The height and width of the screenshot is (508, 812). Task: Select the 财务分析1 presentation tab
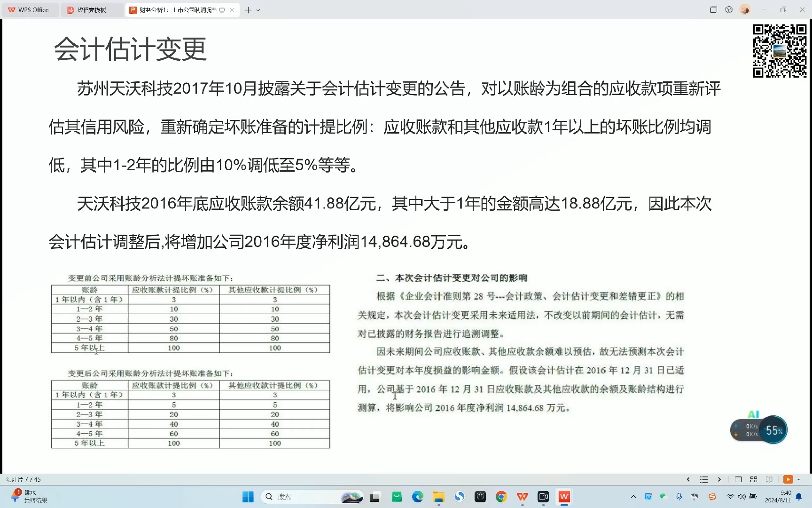pyautogui.click(x=177, y=10)
